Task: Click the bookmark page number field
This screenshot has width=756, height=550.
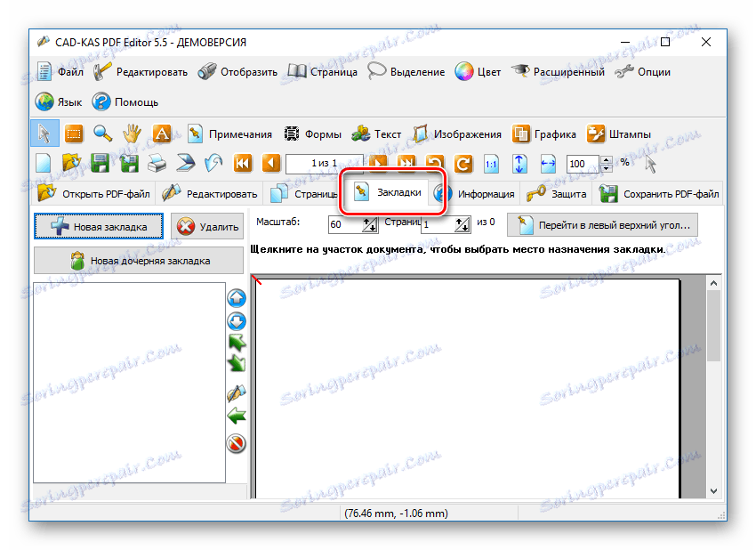Action: [438, 224]
